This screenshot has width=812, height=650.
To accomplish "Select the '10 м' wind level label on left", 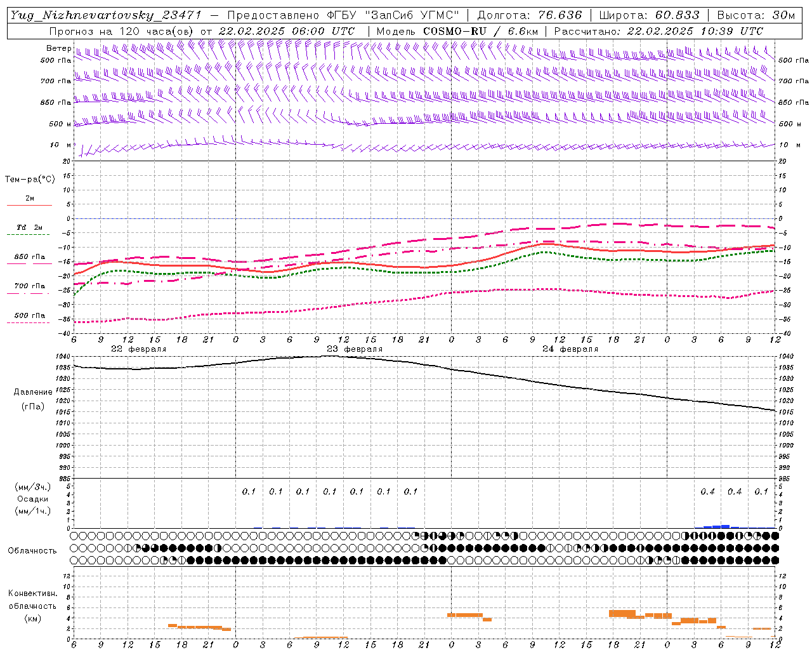I will 60,145.
